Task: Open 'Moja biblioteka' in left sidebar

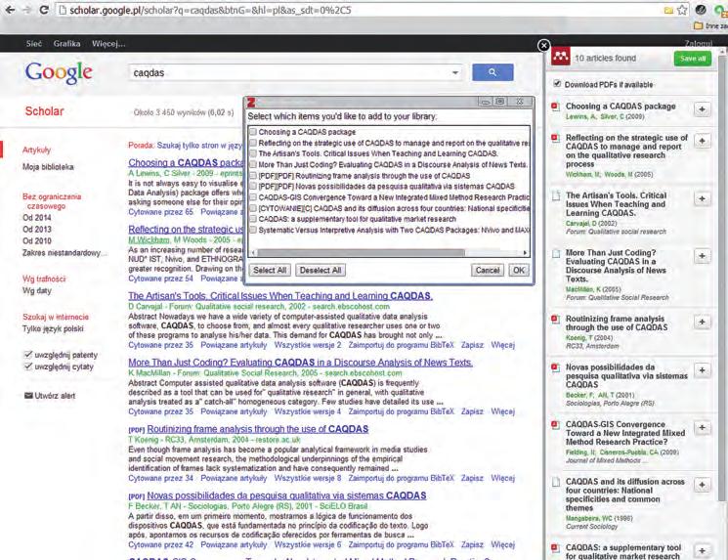Action: pos(48,167)
